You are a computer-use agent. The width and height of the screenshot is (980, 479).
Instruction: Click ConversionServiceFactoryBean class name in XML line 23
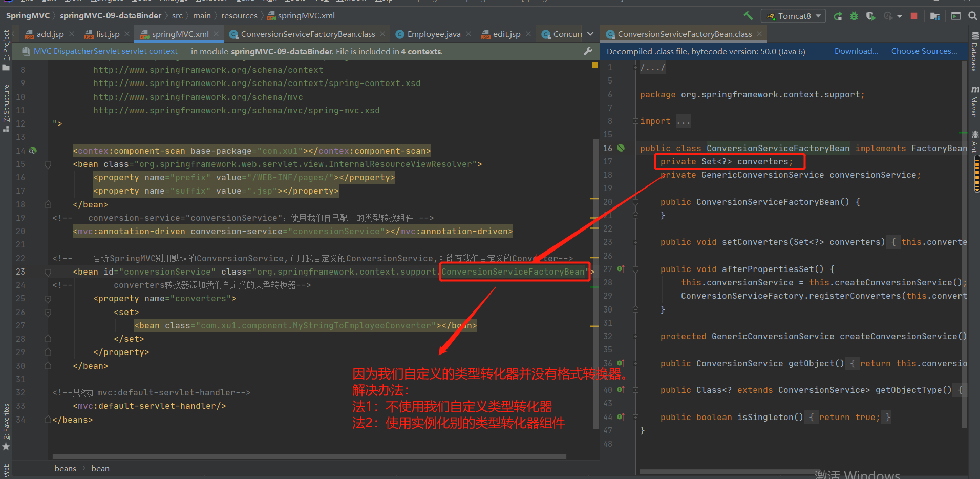[513, 272]
